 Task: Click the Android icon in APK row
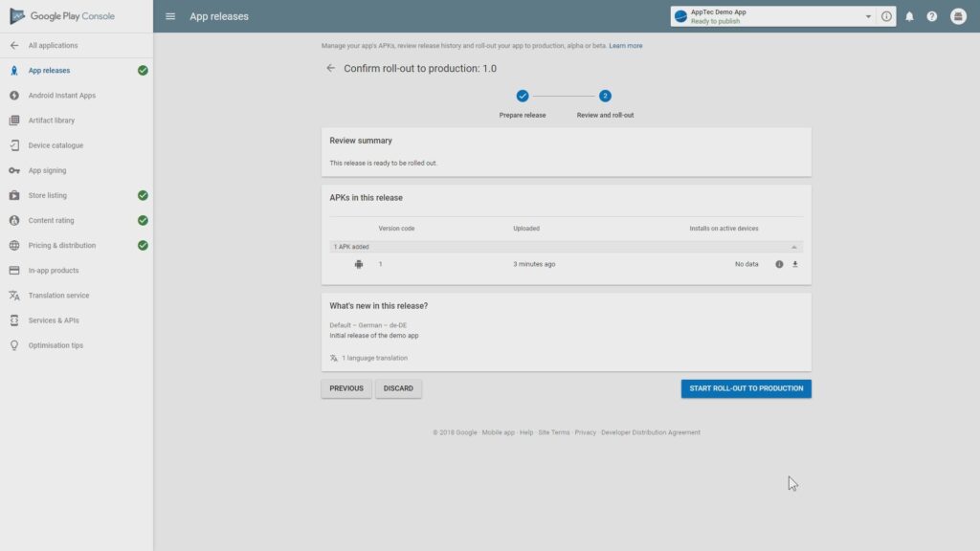(x=359, y=264)
